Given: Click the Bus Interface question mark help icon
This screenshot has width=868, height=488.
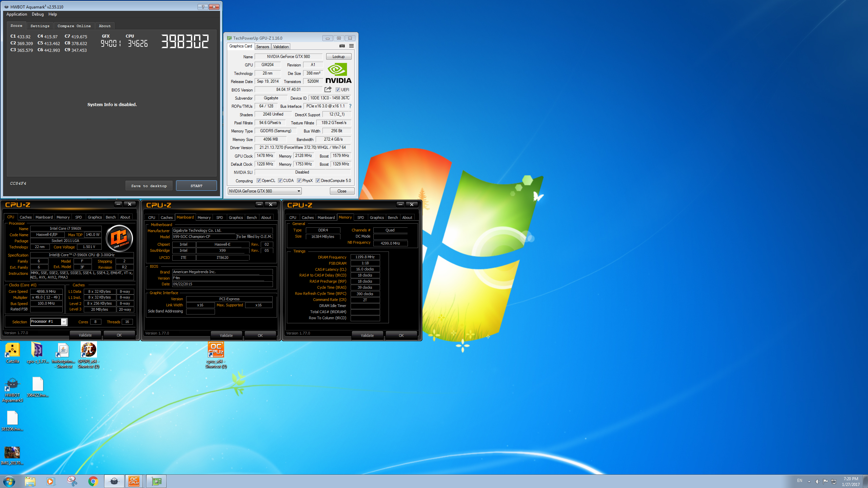Looking at the screenshot, I should coord(350,106).
